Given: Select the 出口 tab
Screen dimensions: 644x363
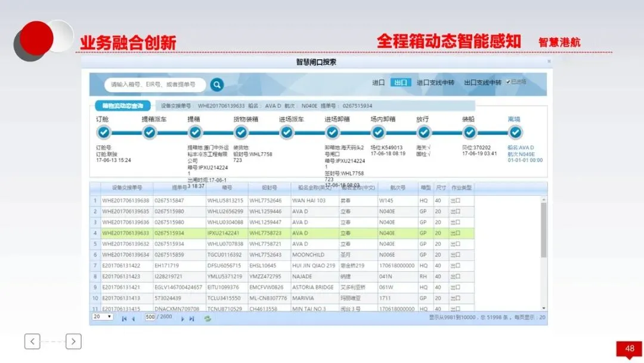Looking at the screenshot, I should [x=401, y=82].
